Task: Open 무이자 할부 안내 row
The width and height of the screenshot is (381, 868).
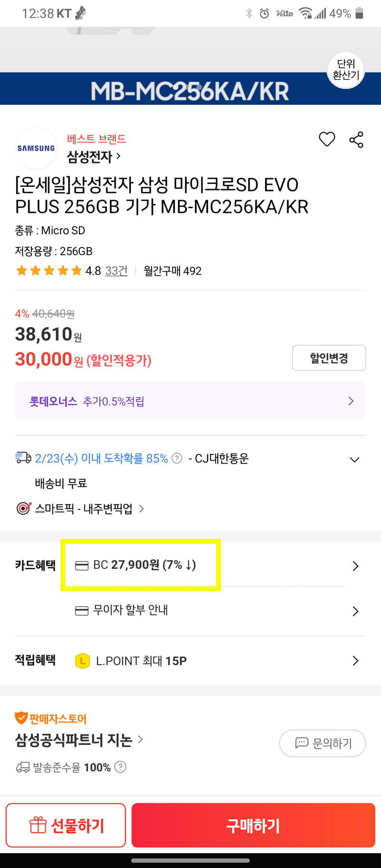Action: [x=217, y=610]
